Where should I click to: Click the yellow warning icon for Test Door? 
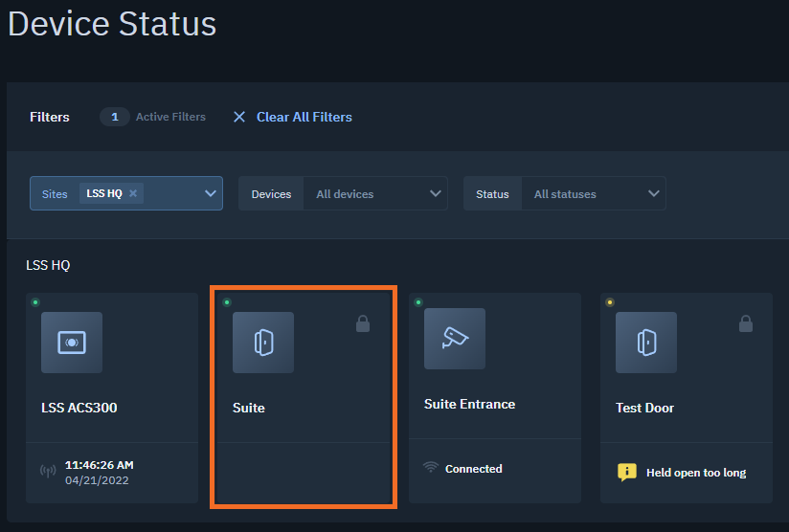click(x=627, y=472)
